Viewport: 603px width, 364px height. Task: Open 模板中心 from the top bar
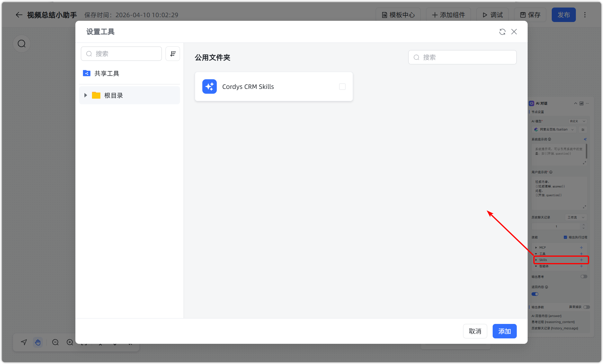point(398,15)
